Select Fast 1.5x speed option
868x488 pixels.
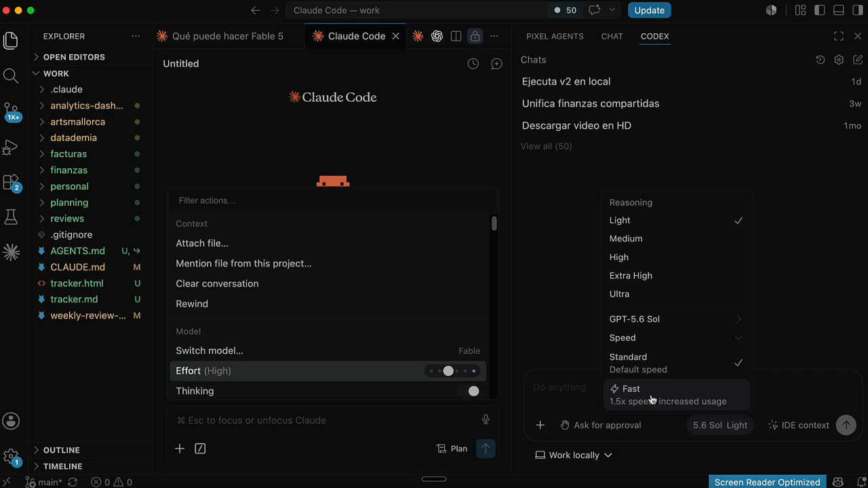point(676,394)
